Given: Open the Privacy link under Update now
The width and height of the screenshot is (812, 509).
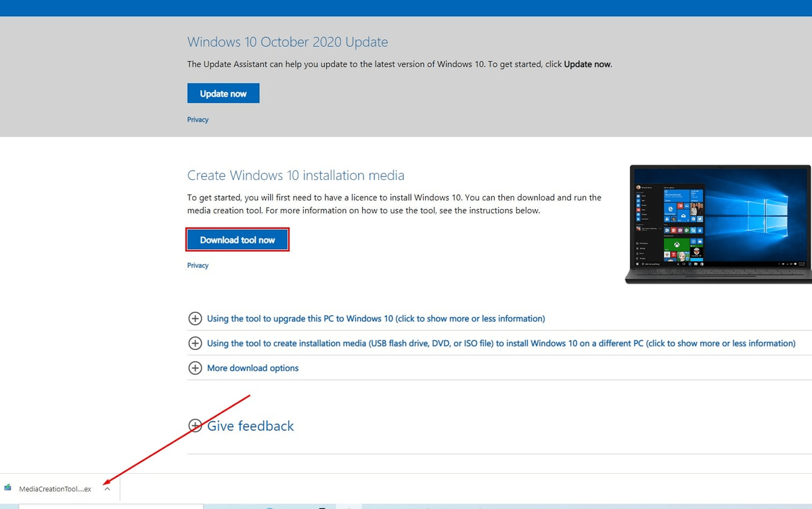Looking at the screenshot, I should (x=198, y=119).
